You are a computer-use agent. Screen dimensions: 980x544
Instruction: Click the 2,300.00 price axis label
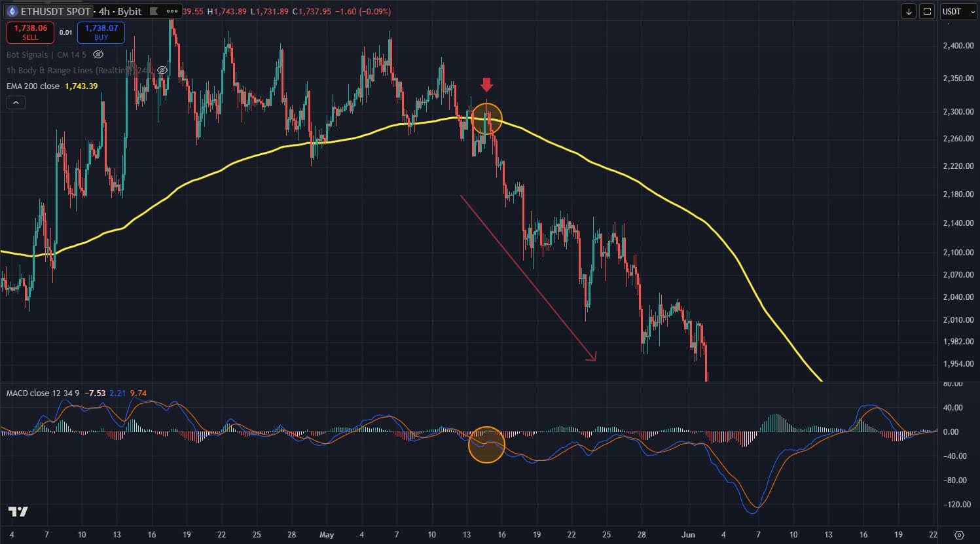coord(958,112)
